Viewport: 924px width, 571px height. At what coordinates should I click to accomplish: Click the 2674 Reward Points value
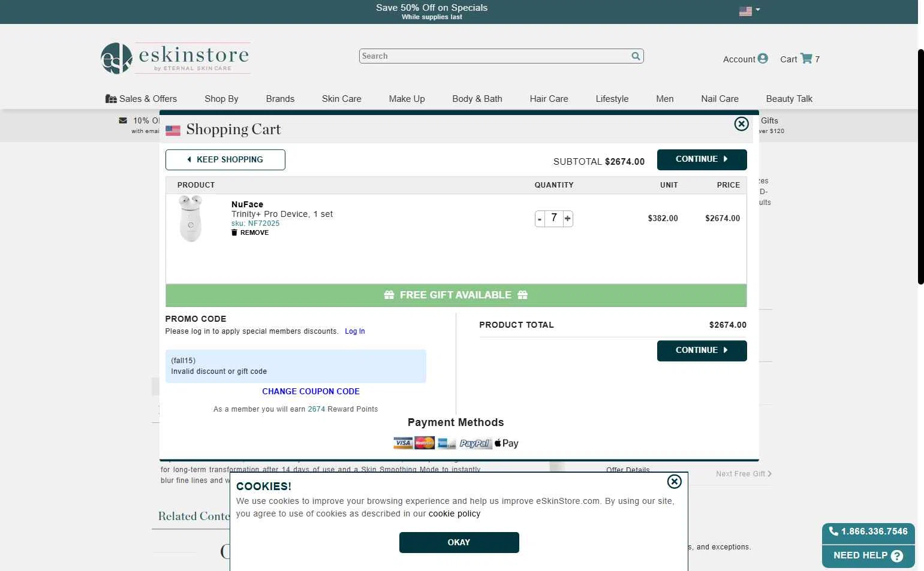[x=316, y=409]
